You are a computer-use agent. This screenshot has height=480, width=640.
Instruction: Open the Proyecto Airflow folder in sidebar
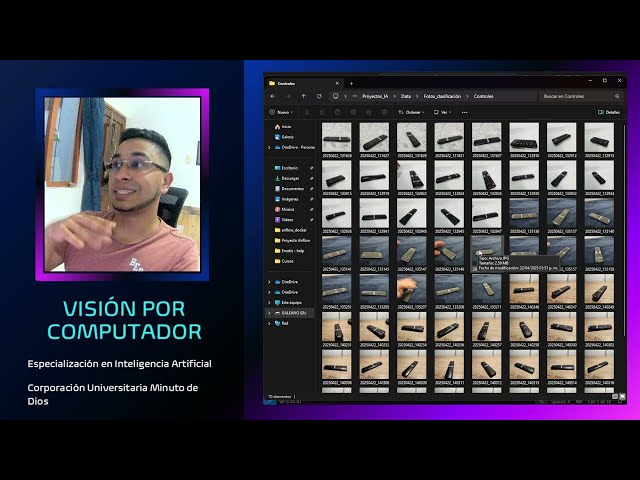[292, 240]
